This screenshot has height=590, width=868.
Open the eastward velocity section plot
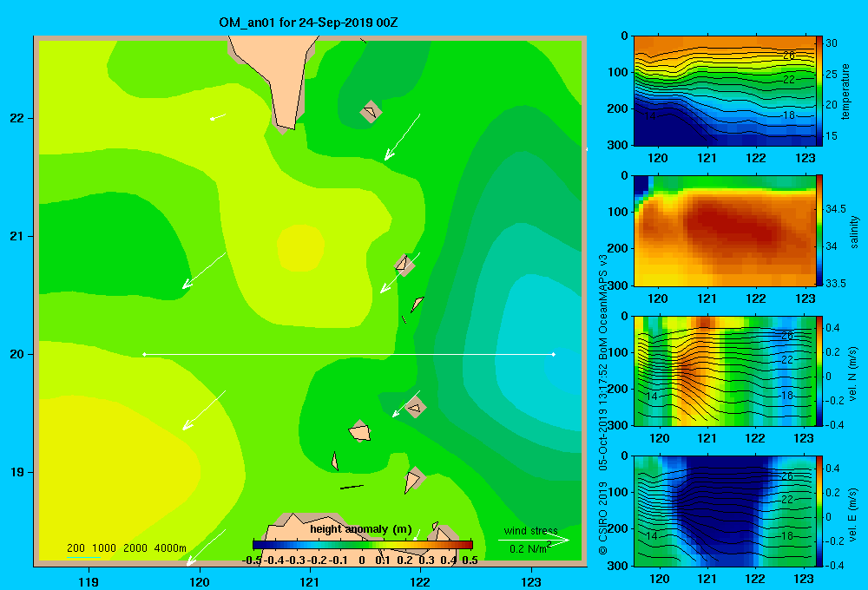click(x=724, y=511)
